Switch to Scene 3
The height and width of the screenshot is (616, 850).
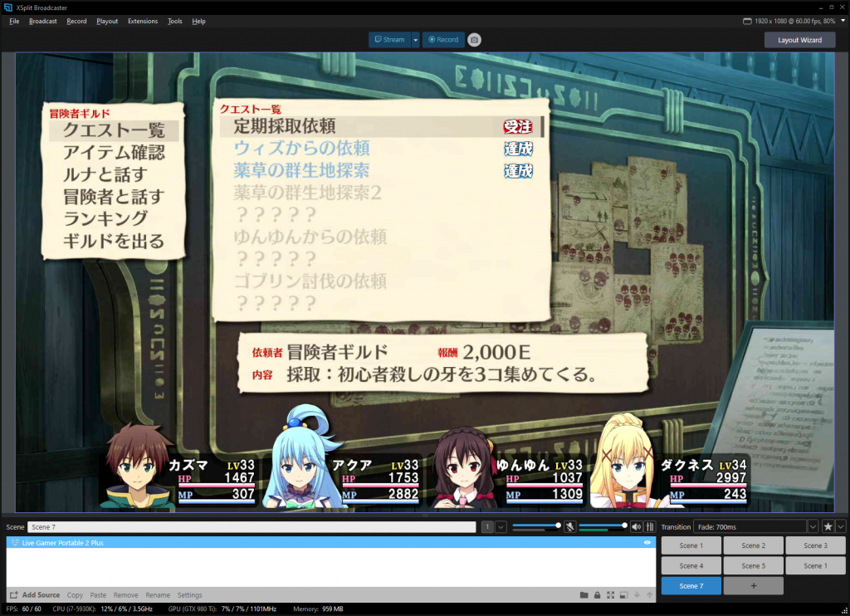(815, 545)
